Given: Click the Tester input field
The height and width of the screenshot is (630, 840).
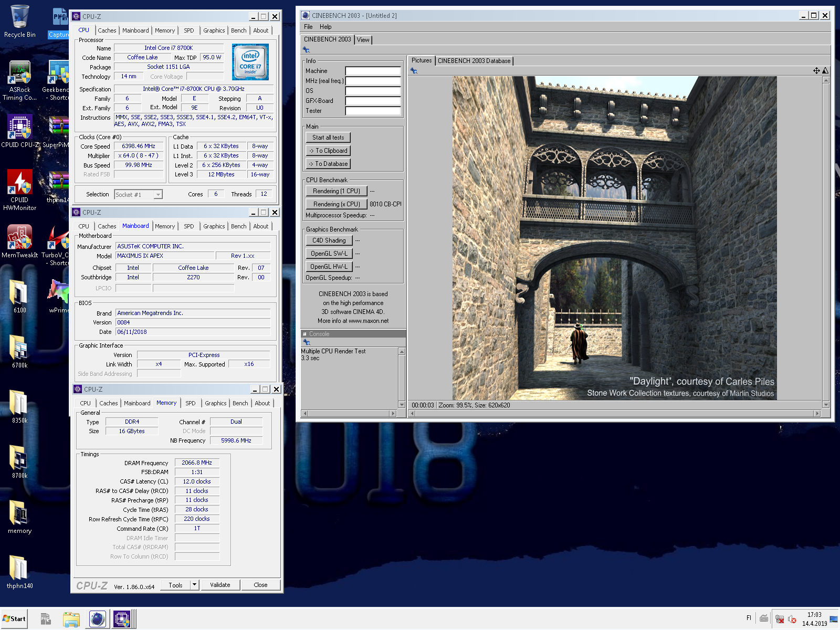Looking at the screenshot, I should point(373,111).
